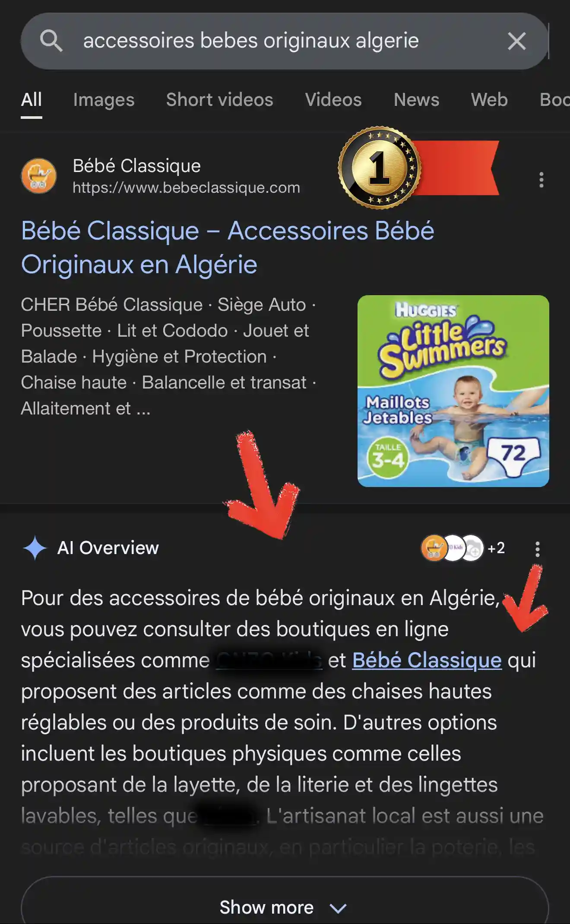The width and height of the screenshot is (570, 924).
Task: Click the AI Overview sparkle icon
Action: (x=35, y=548)
